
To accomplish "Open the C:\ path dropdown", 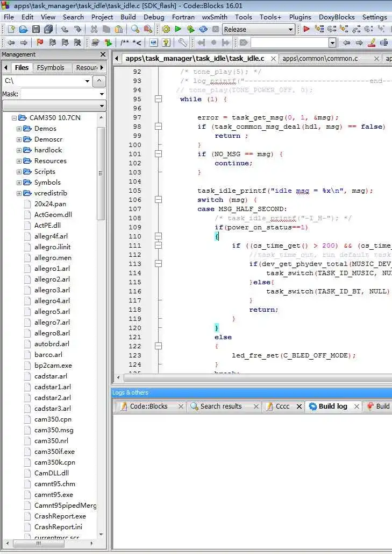I will [x=87, y=81].
